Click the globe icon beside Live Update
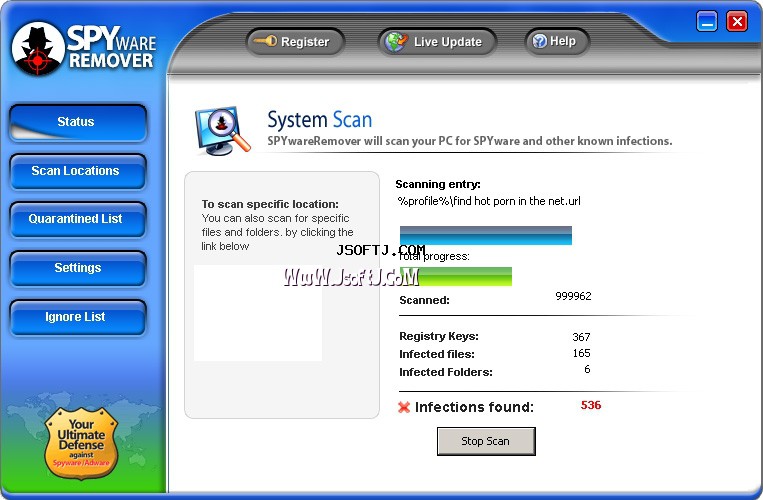Image resolution: width=763 pixels, height=500 pixels. [396, 42]
